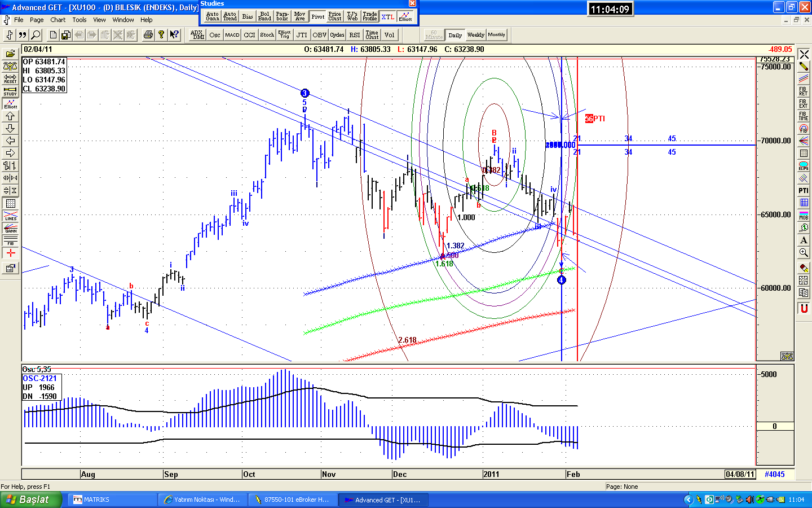This screenshot has height=508, width=812.
Task: Click the MACD study button
Action: coord(232,35)
